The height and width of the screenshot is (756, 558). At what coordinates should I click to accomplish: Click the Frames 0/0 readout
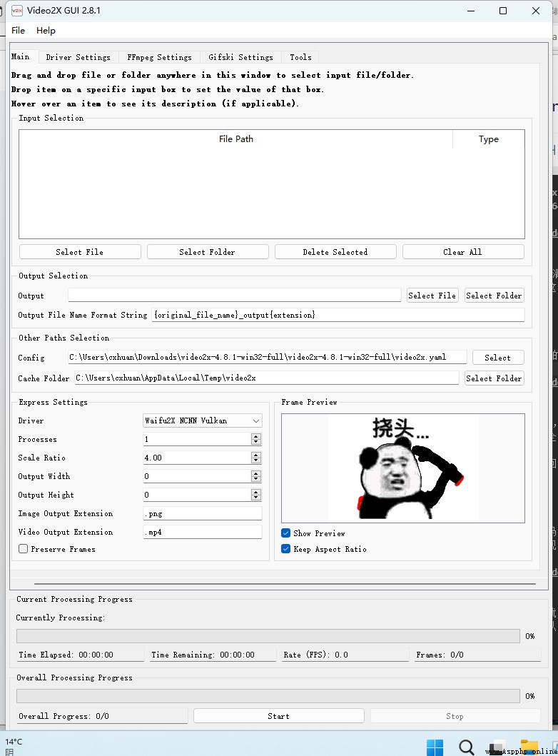[x=477, y=655]
